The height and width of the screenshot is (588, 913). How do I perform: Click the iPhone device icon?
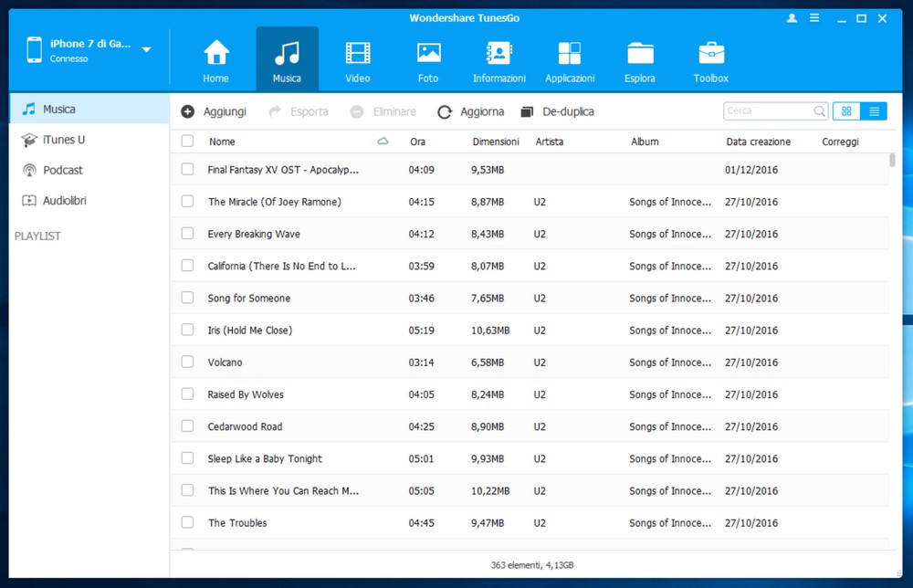[35, 50]
